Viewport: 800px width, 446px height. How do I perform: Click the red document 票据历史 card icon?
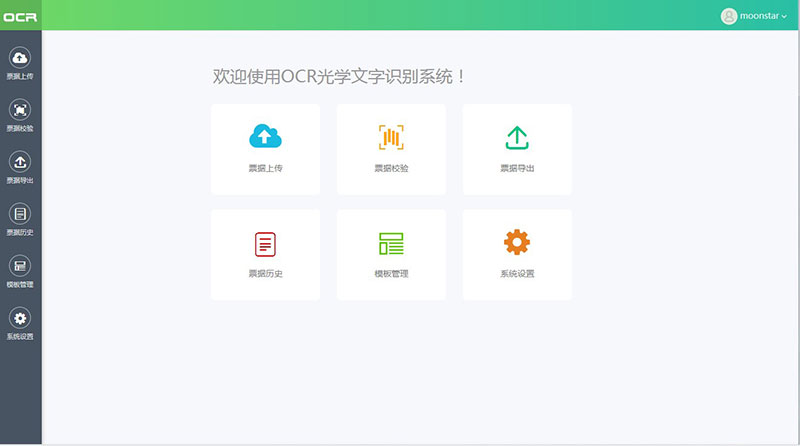pyautogui.click(x=265, y=243)
